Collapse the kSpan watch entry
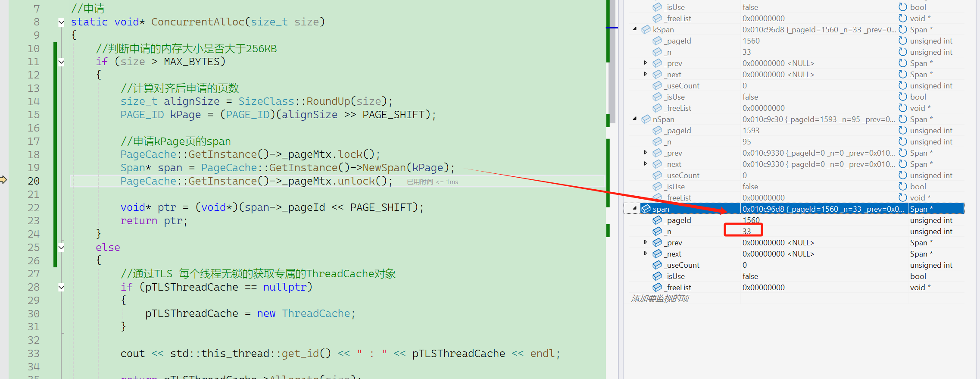Image resolution: width=980 pixels, height=379 pixels. tap(635, 29)
